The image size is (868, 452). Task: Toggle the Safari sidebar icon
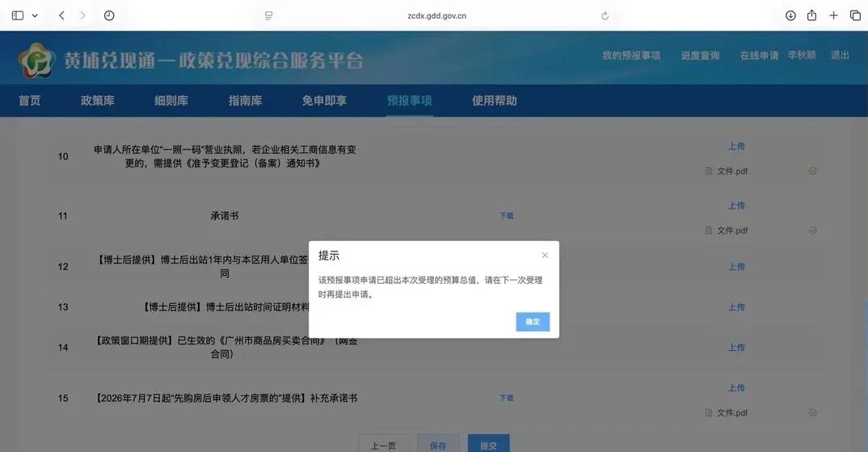[x=18, y=15]
